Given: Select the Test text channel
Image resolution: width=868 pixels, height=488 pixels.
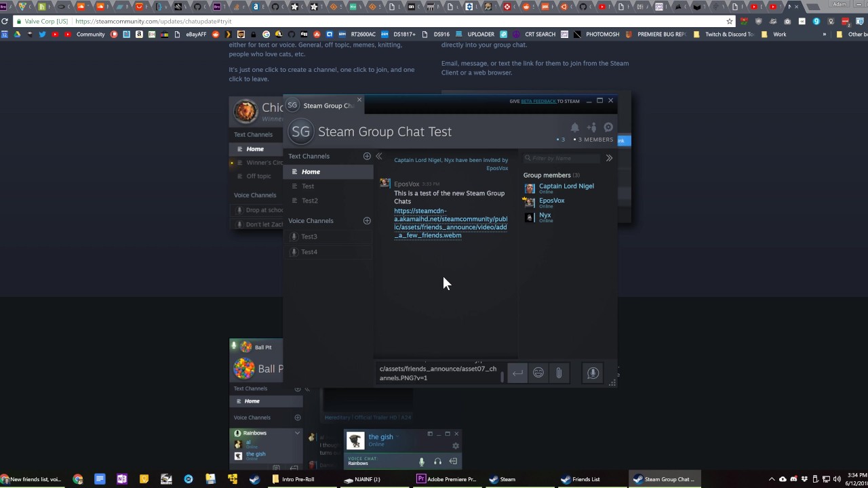Looking at the screenshot, I should 308,186.
